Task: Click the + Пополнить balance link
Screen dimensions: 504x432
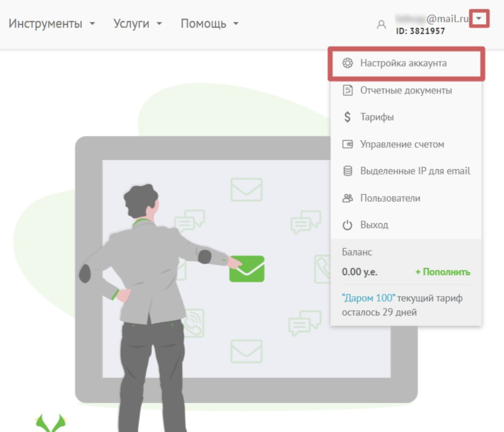Action: coord(442,272)
